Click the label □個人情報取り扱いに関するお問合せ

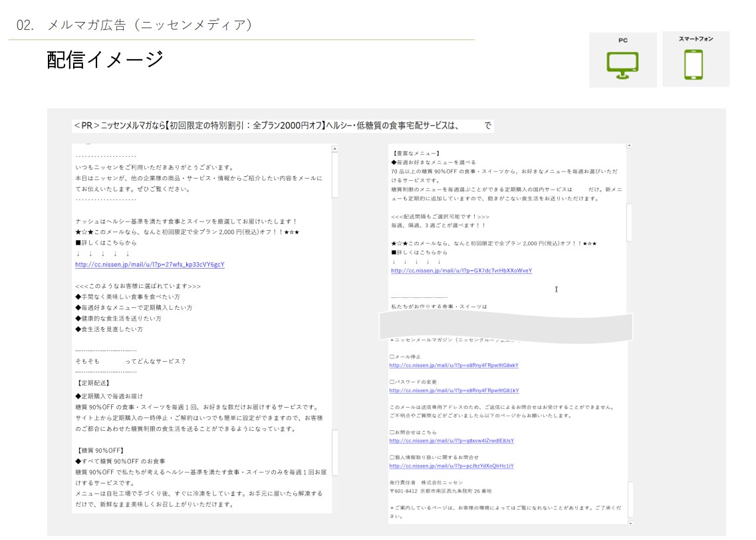click(x=434, y=457)
